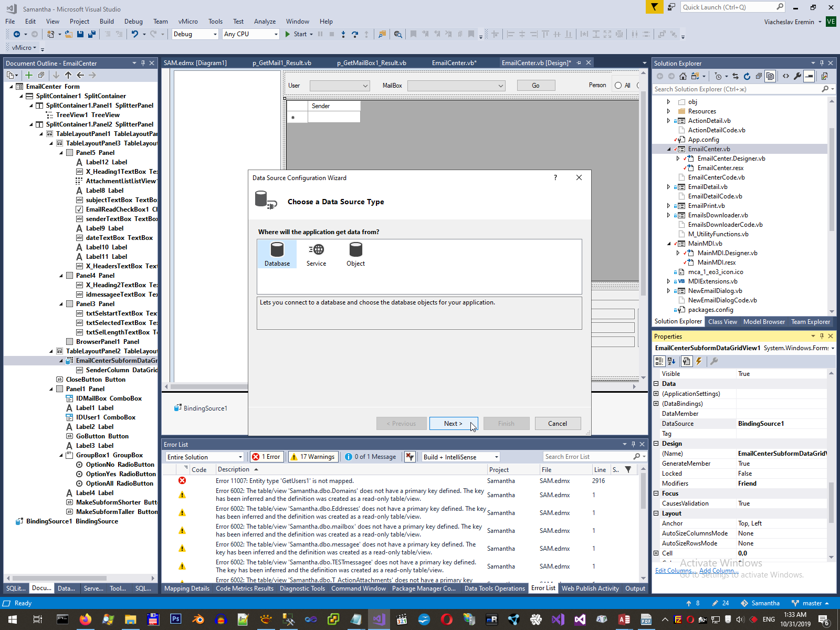Collapse the Panel5 node in Document Outline
840x630 pixels.
pos(61,153)
